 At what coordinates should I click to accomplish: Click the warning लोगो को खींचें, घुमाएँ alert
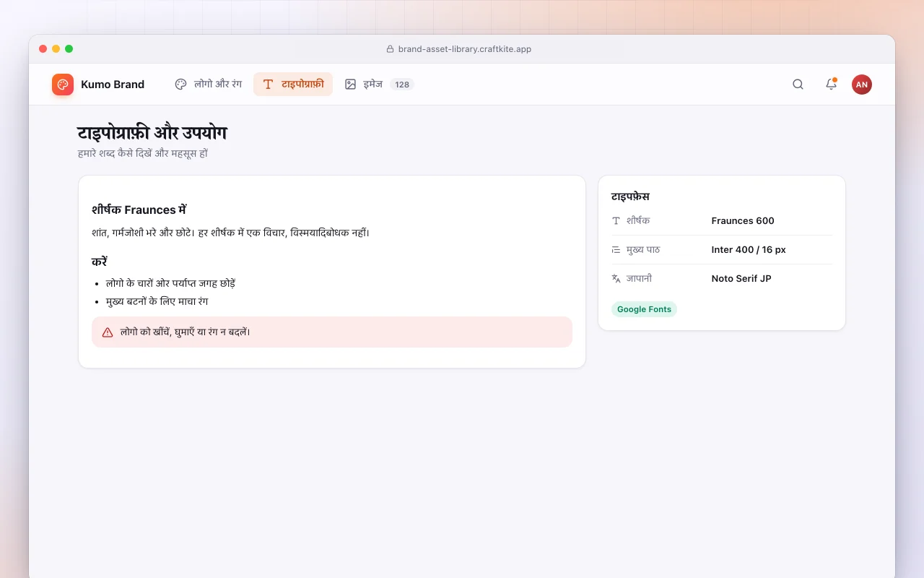point(332,332)
